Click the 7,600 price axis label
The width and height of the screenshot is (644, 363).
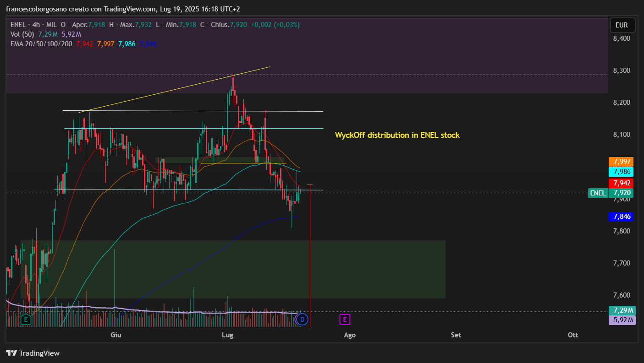click(622, 295)
